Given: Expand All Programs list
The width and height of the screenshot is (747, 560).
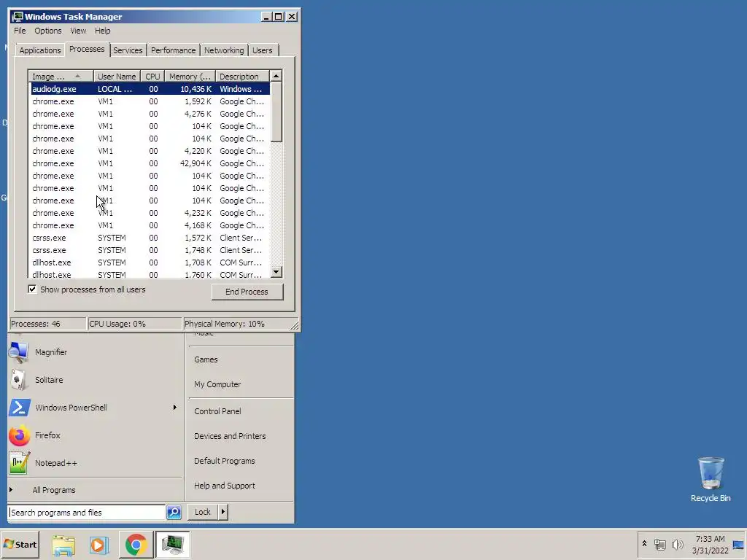Looking at the screenshot, I should (x=54, y=490).
